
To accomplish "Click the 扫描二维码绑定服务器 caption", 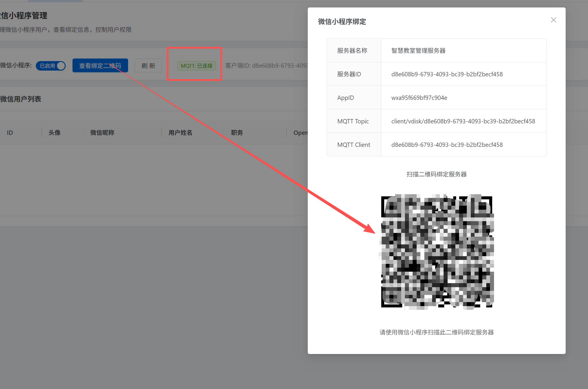I will [x=436, y=174].
